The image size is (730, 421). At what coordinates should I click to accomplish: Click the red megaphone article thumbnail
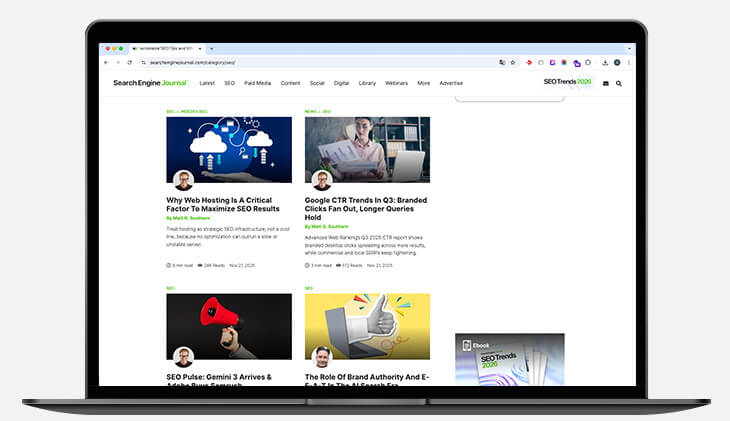(x=229, y=326)
